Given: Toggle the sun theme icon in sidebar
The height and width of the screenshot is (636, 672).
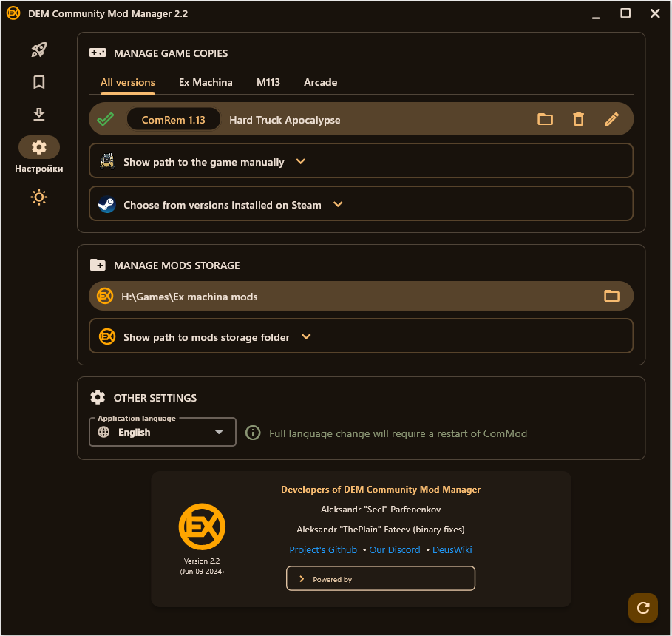Looking at the screenshot, I should click(x=39, y=197).
